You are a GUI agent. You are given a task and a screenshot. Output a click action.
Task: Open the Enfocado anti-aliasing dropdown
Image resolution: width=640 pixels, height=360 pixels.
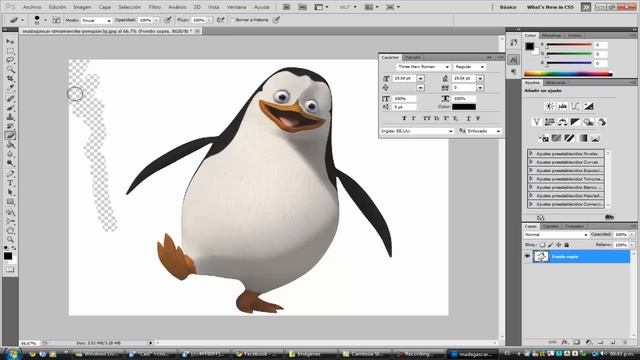click(484, 131)
